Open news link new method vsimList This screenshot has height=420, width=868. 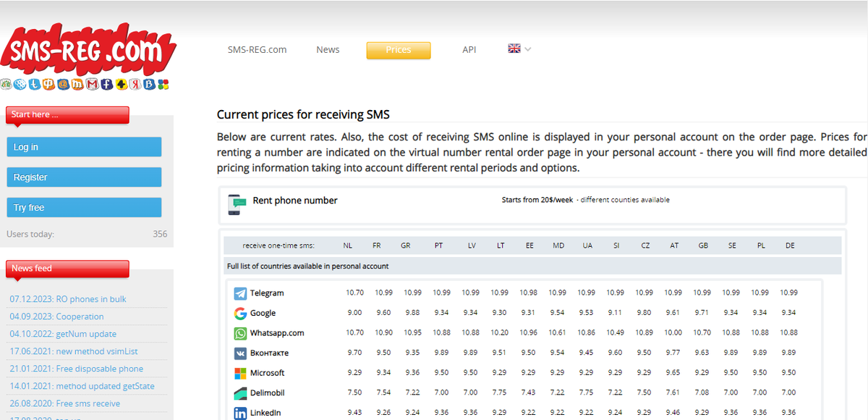coord(74,351)
